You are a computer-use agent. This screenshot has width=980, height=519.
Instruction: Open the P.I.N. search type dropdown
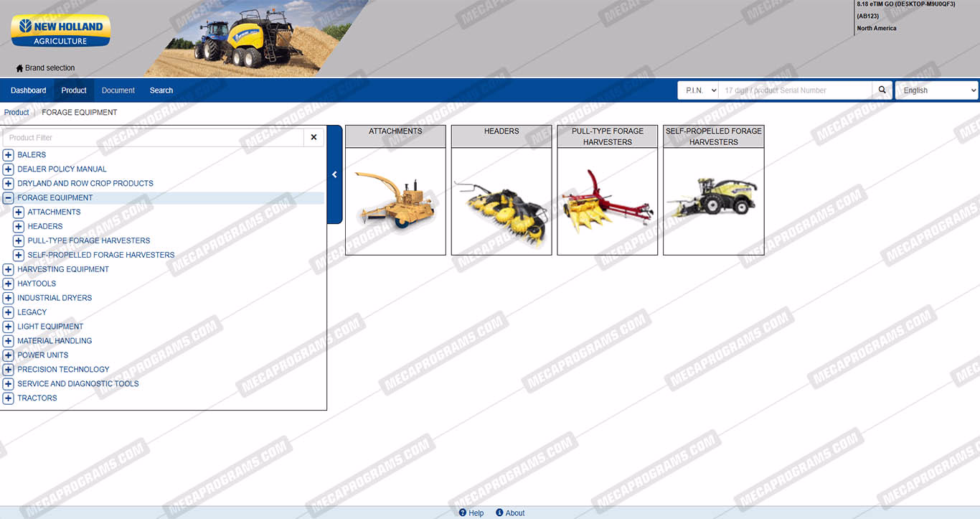[698, 90]
